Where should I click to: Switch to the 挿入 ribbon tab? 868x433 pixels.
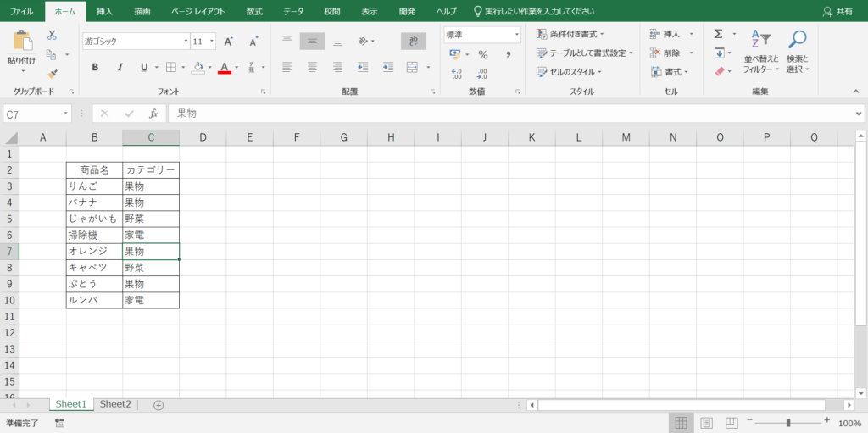(x=105, y=11)
